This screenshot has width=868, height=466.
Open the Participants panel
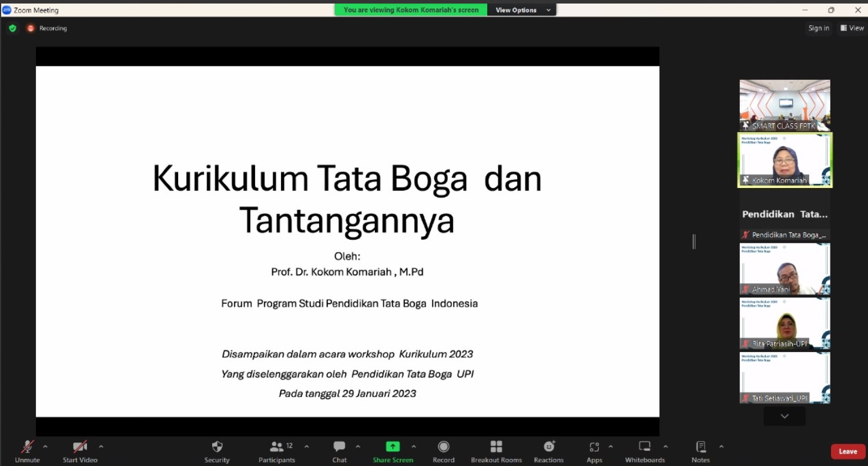pos(277,451)
